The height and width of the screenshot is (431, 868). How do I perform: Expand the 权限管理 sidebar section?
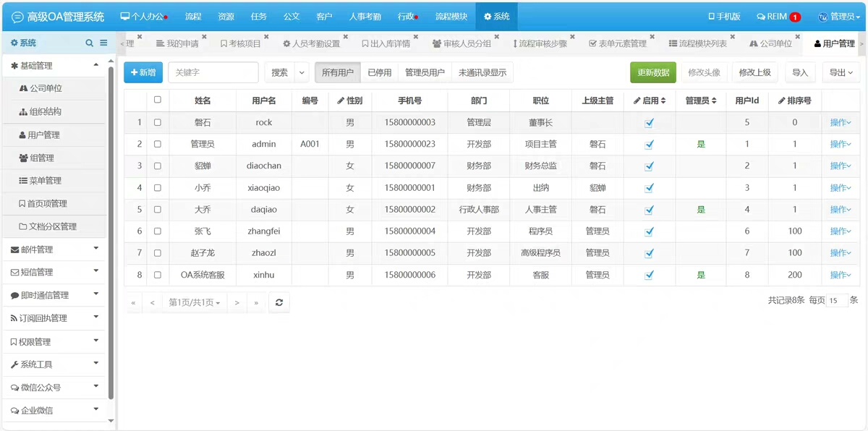click(54, 341)
